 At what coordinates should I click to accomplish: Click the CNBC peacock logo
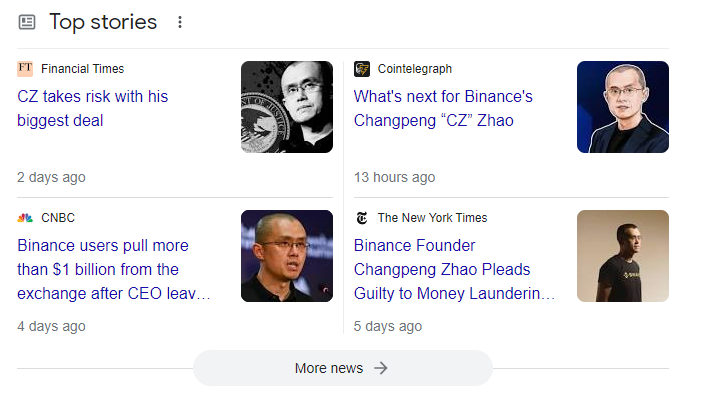pos(25,218)
